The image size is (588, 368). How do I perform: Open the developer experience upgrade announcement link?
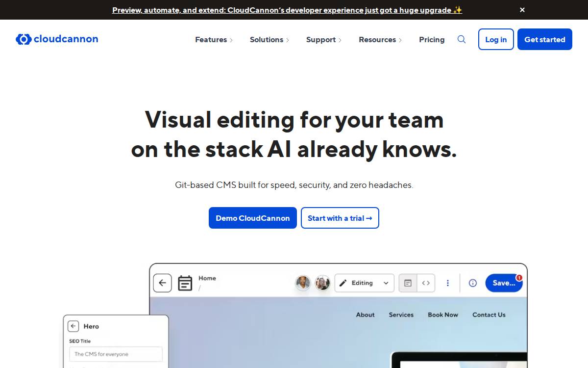[x=287, y=10]
